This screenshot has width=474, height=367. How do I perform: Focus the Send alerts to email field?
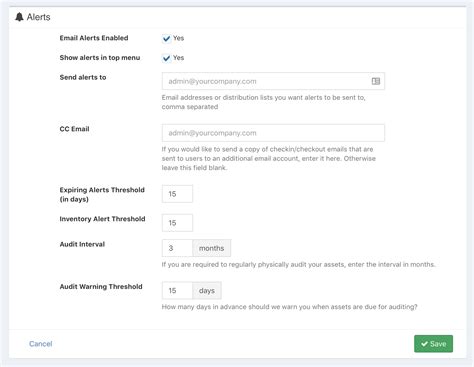[x=273, y=81]
